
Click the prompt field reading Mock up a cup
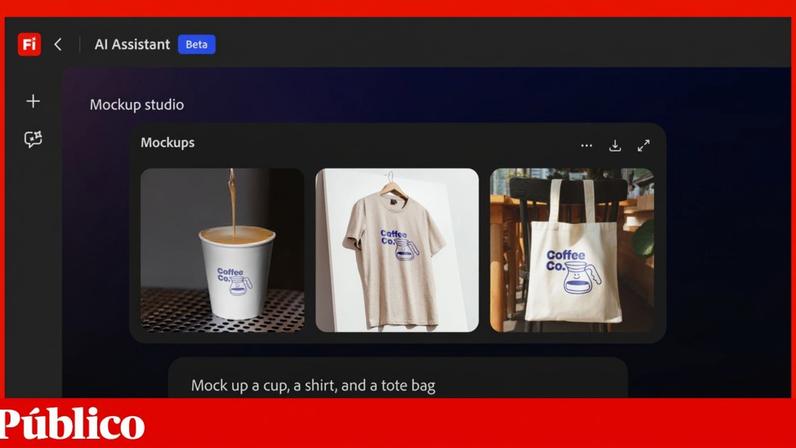398,378
